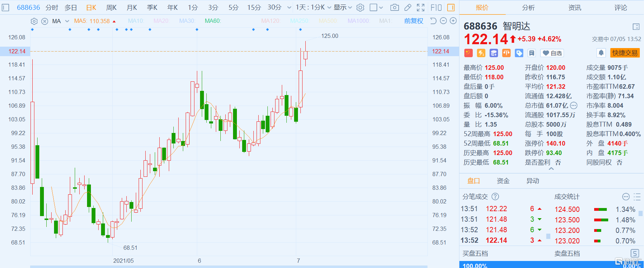This screenshot has height=268, width=644.
Task: Add stock to 自选 watchlist
Action: (x=552, y=53)
